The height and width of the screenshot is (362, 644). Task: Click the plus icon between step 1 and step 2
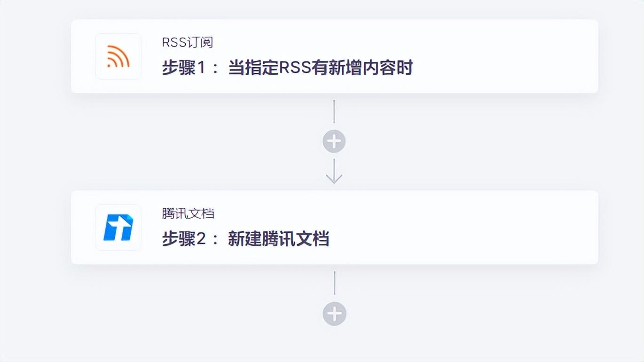[334, 141]
